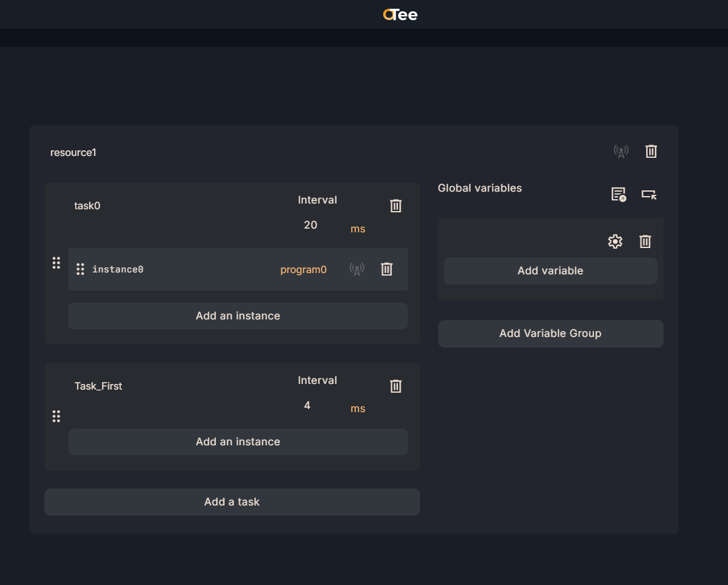Grab the task0 drag handle
Screen dimensions: 728x585
click(x=56, y=263)
